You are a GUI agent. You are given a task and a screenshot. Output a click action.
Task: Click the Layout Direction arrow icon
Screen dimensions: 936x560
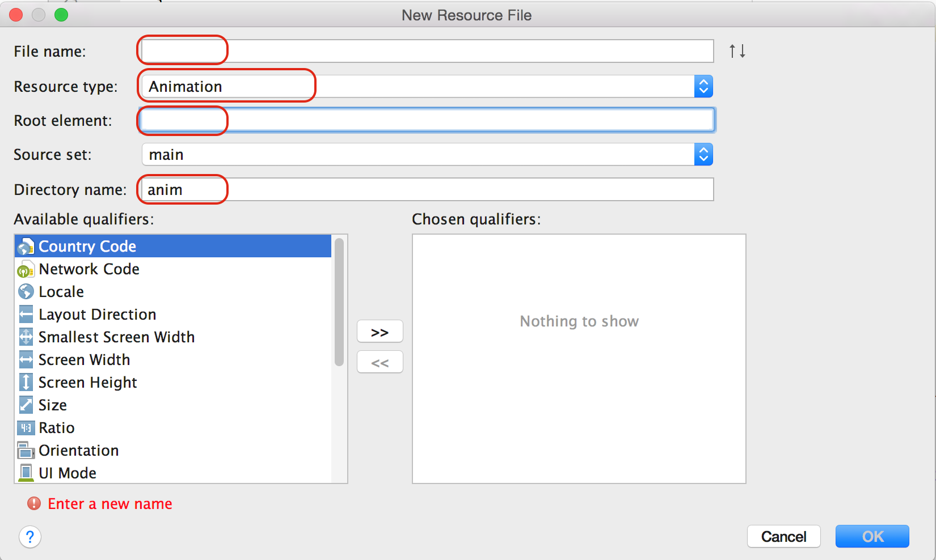pos(26,314)
